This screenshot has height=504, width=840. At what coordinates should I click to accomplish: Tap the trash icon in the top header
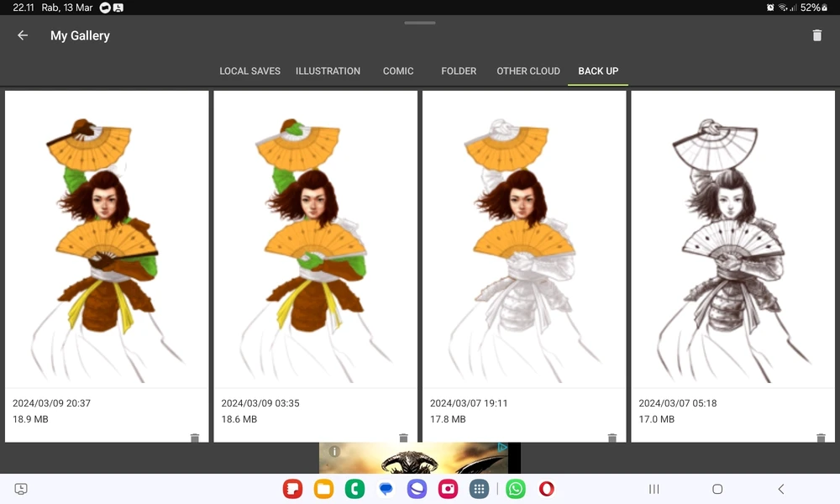pos(816,35)
